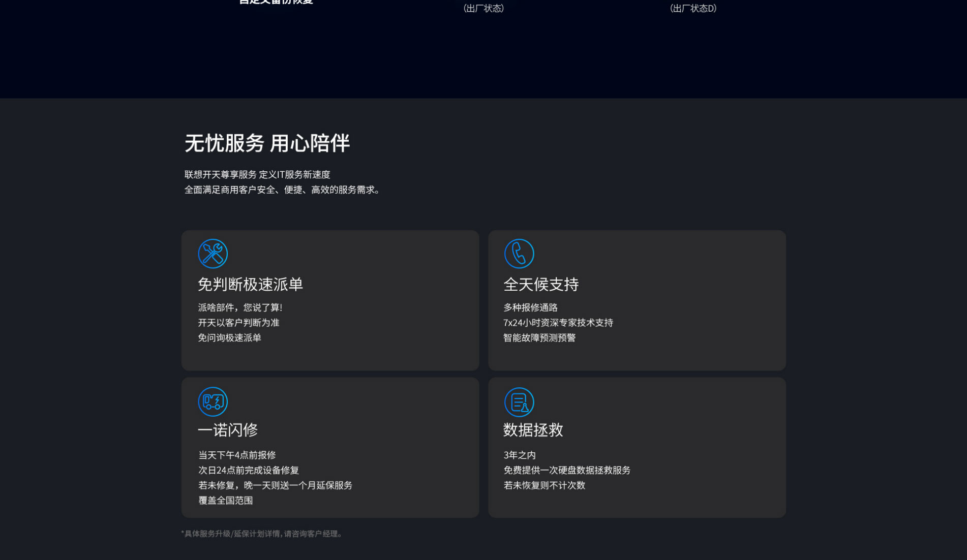
Task: Open the 全天候支持 card title
Action: coord(541,285)
